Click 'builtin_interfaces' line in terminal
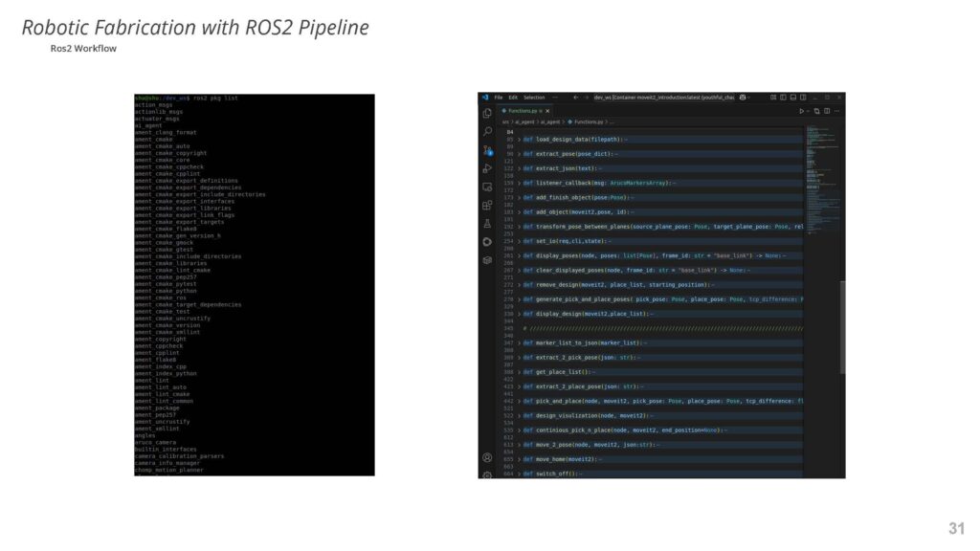 [166, 450]
